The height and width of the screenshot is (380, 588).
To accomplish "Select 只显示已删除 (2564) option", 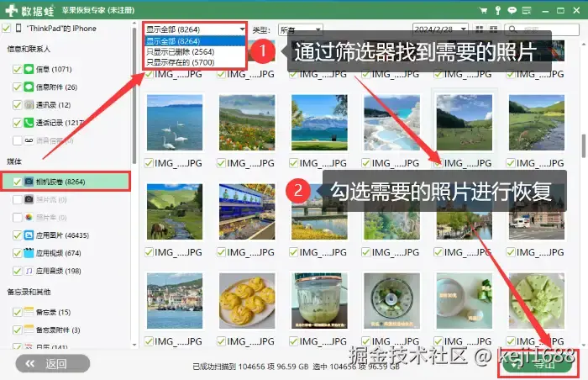I will [195, 51].
